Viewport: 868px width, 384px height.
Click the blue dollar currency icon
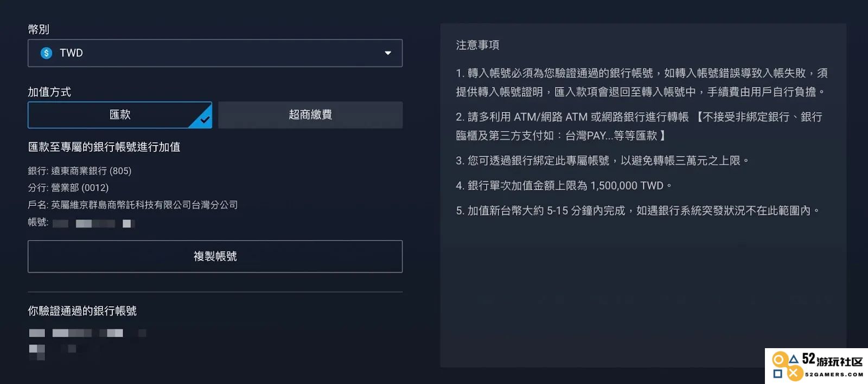[x=46, y=53]
